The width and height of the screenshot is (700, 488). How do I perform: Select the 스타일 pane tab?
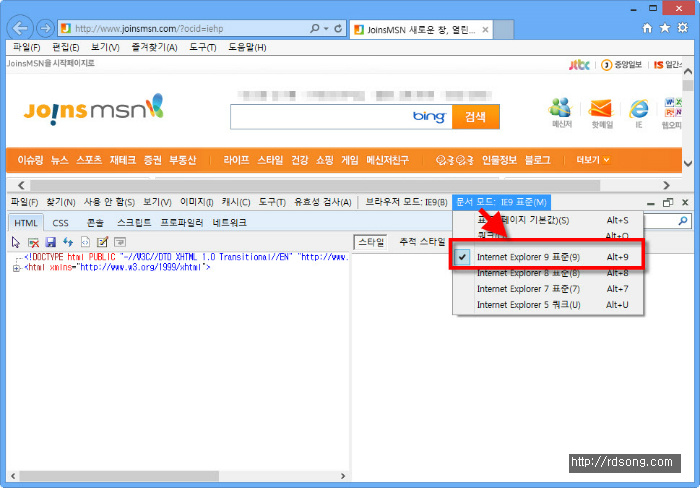pyautogui.click(x=371, y=242)
